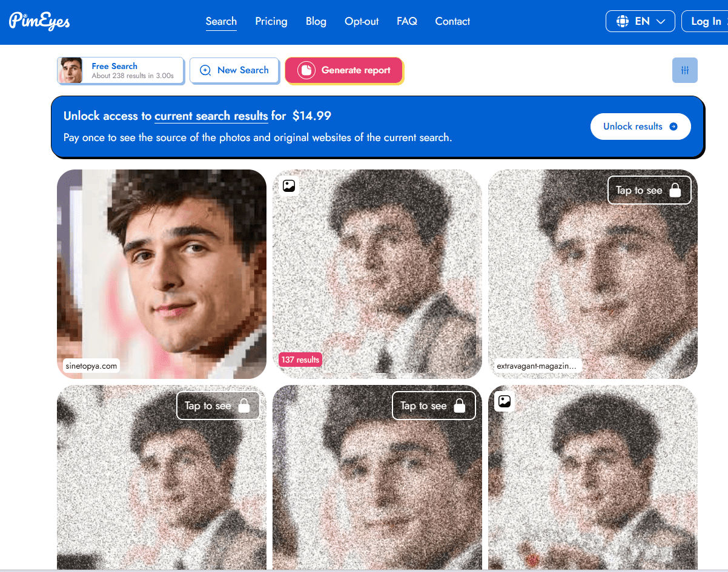Open the Opt-out menu item

tap(361, 21)
